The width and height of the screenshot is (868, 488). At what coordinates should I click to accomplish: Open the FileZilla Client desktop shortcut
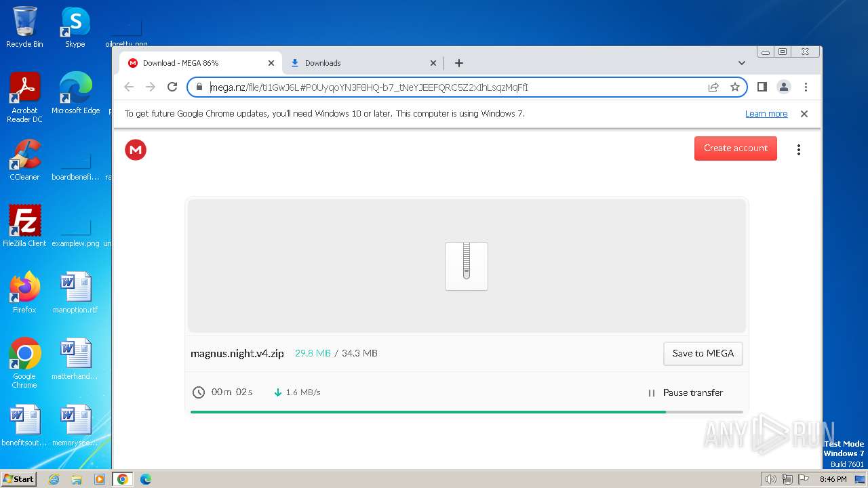[24, 226]
